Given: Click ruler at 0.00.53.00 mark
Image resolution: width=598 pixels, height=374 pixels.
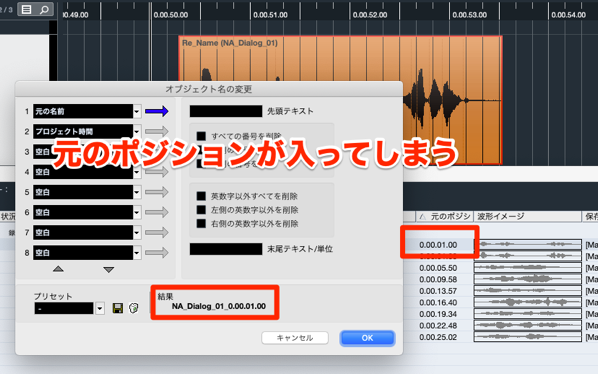Looking at the screenshot, I should click(469, 15).
